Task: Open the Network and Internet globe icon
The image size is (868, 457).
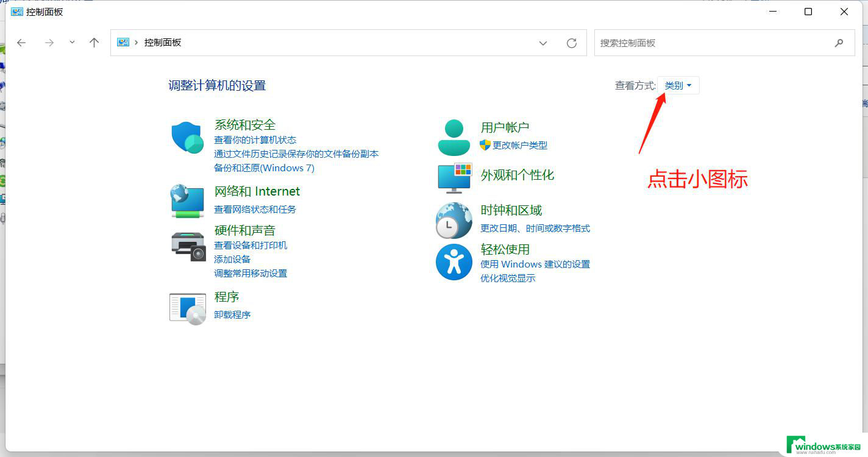Action: pos(187,200)
